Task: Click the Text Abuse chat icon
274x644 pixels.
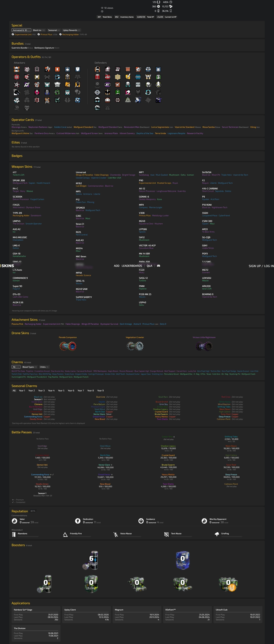Action: pos(166,535)
